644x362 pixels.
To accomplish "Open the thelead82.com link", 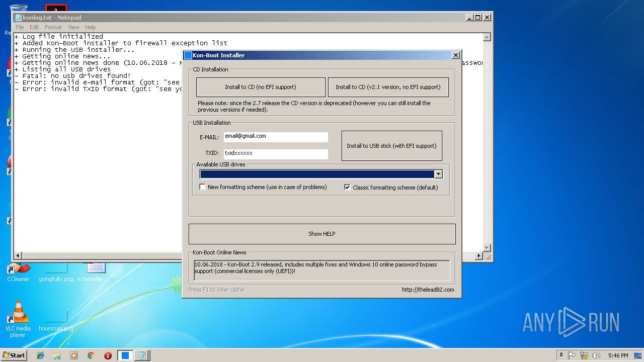I will 428,290.
